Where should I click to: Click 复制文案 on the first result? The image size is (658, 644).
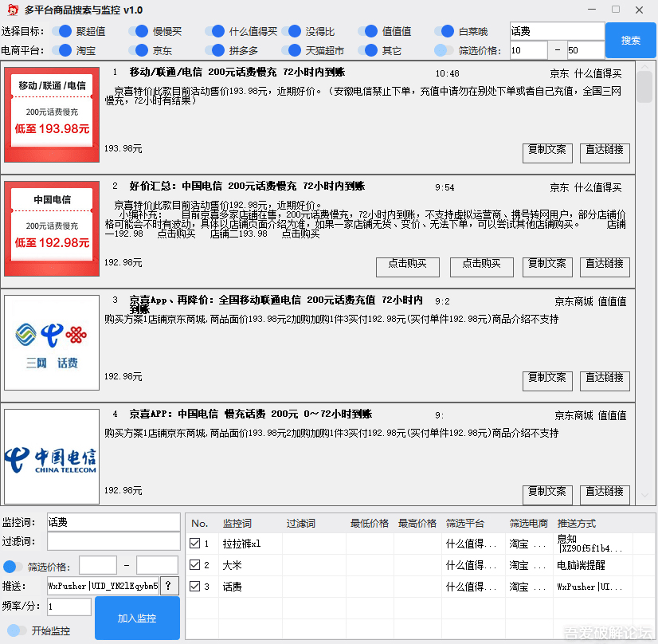547,152
